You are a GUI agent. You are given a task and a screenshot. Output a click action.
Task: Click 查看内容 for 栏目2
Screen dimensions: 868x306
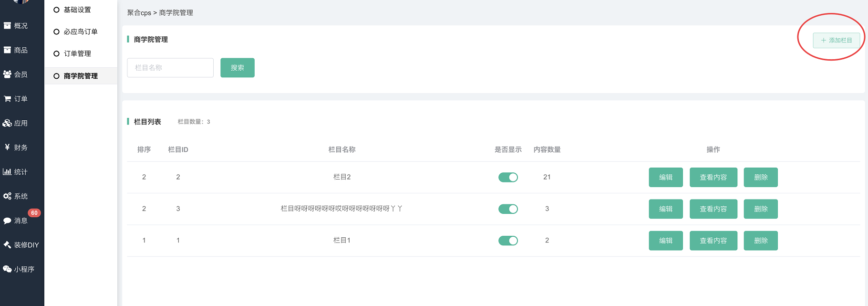coord(713,178)
